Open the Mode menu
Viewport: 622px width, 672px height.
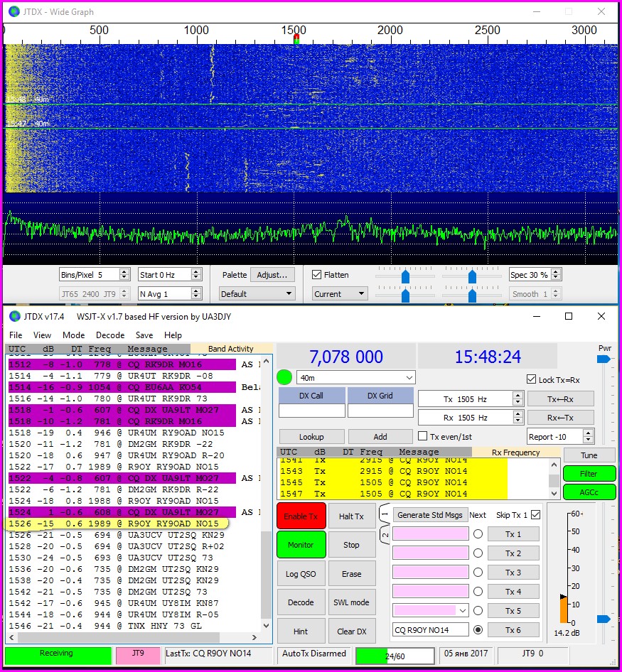[73, 335]
